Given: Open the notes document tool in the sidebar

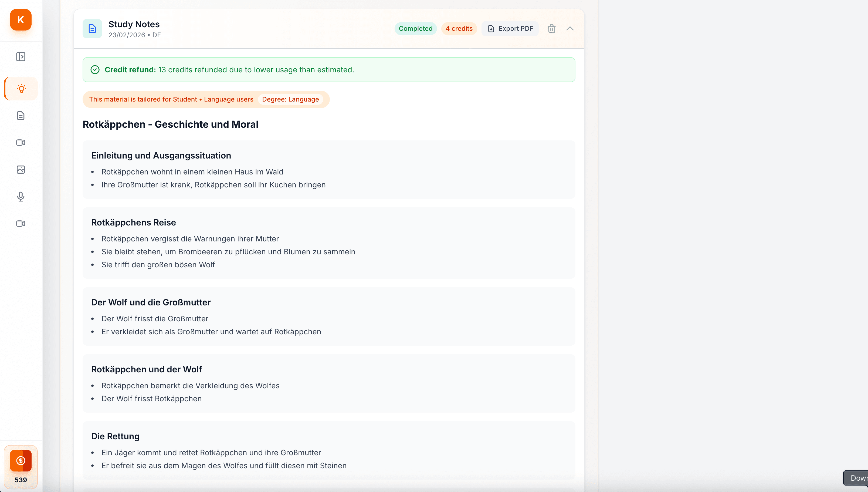Looking at the screenshot, I should [21, 116].
